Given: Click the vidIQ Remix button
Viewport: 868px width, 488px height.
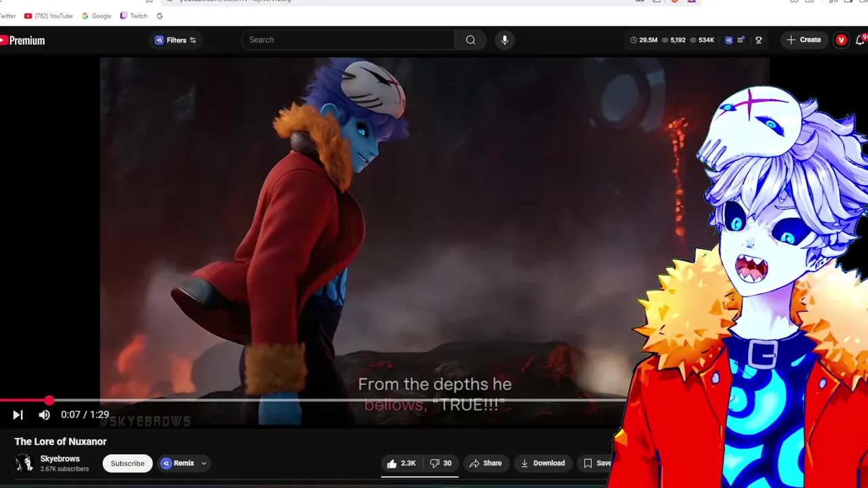Looking at the screenshot, I should (178, 464).
